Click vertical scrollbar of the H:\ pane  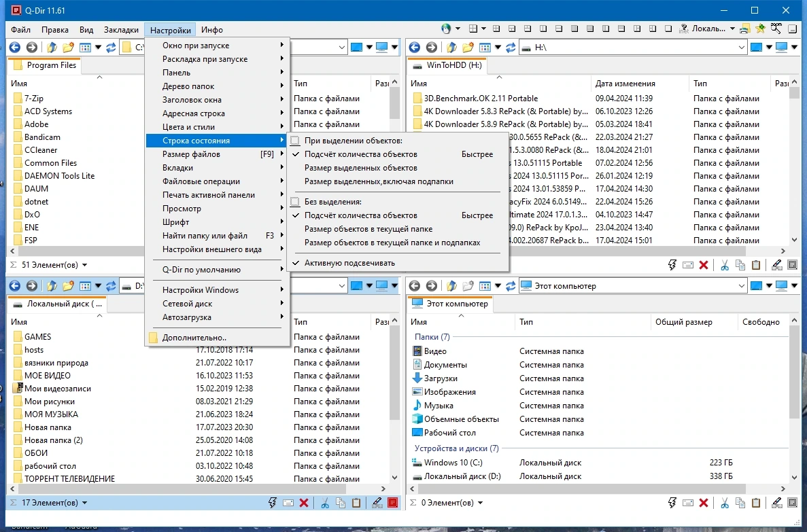point(794,162)
